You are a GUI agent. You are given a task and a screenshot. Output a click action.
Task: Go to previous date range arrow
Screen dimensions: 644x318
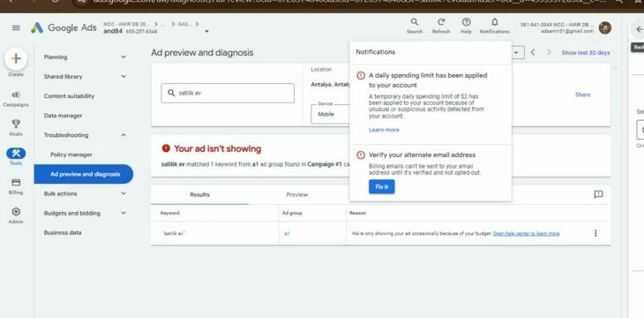click(x=533, y=53)
